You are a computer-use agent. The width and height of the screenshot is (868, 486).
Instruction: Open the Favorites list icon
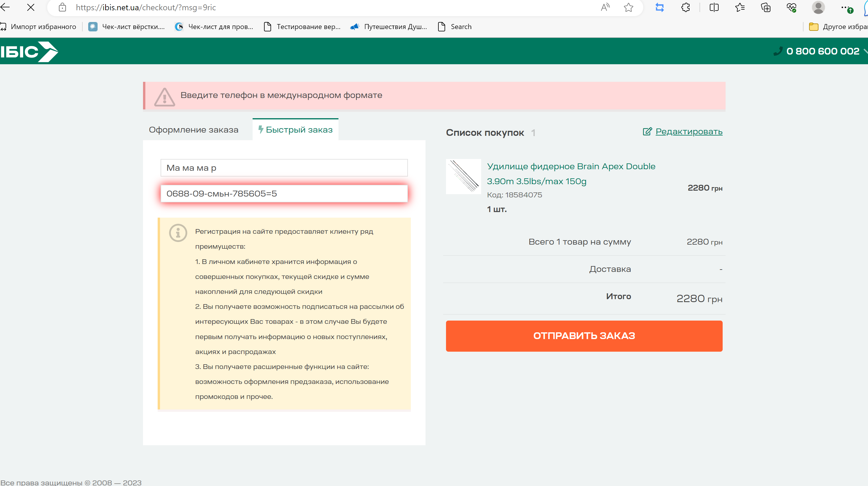(740, 7)
